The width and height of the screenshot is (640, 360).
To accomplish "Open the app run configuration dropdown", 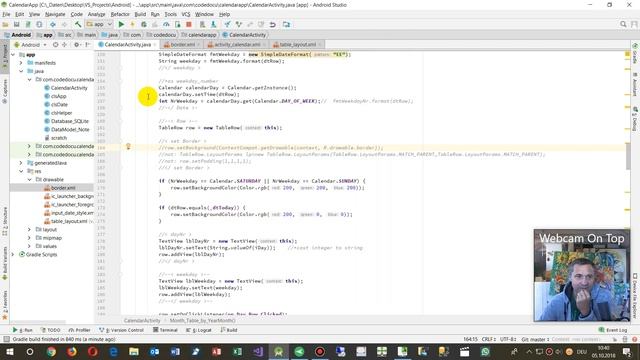I will [99, 24].
